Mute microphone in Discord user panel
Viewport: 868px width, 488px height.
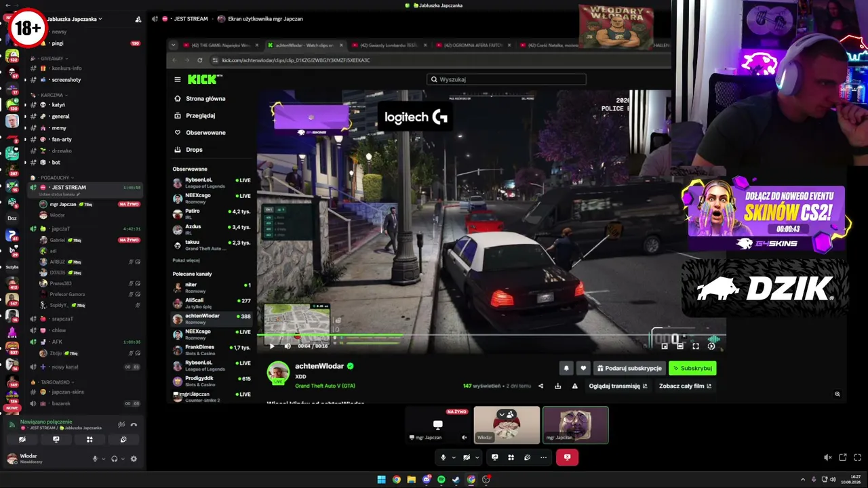pos(95,459)
